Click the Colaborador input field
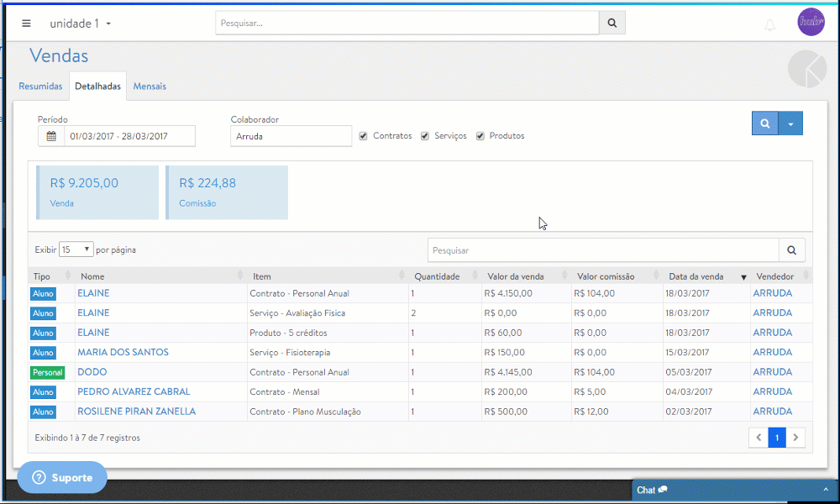Viewport: 840px width, 504px height. pos(291,136)
